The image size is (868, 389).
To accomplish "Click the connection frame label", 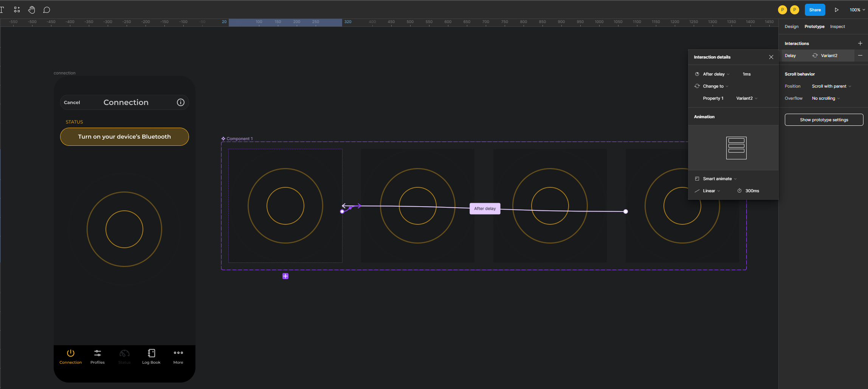I will (x=65, y=73).
